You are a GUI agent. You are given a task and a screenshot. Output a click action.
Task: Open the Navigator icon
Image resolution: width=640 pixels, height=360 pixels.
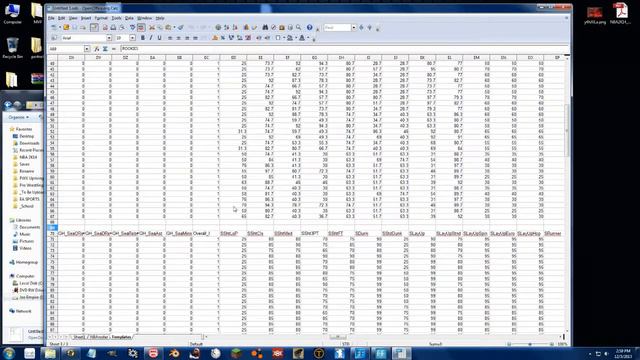pyautogui.click(x=273, y=27)
